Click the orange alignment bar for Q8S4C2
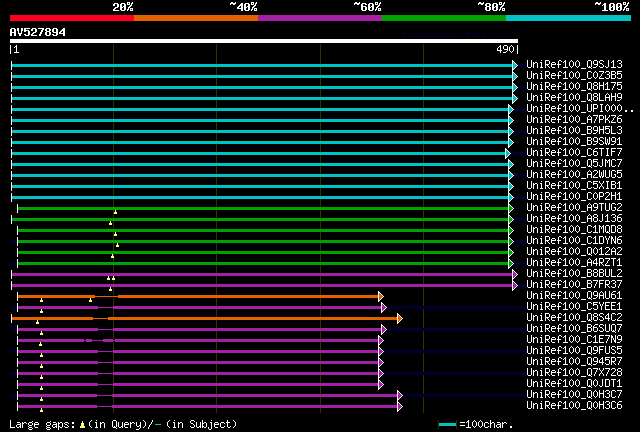 207,318
